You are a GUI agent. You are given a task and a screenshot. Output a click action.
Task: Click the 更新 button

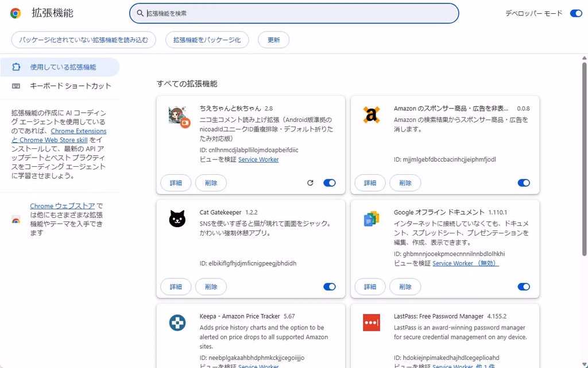click(273, 40)
